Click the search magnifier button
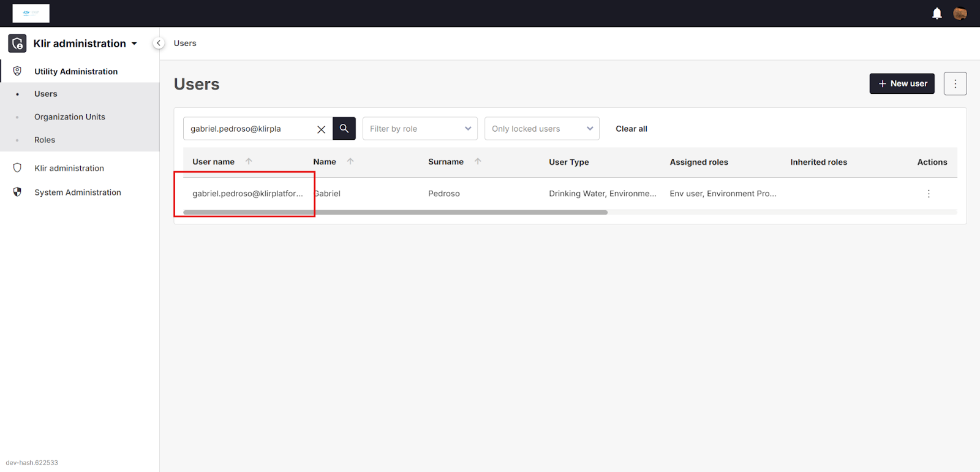 (x=344, y=129)
